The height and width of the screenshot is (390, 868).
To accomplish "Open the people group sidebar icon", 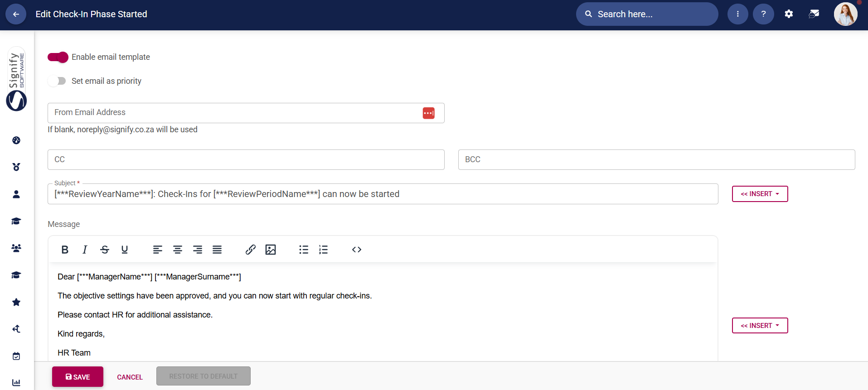I will pyautogui.click(x=16, y=248).
